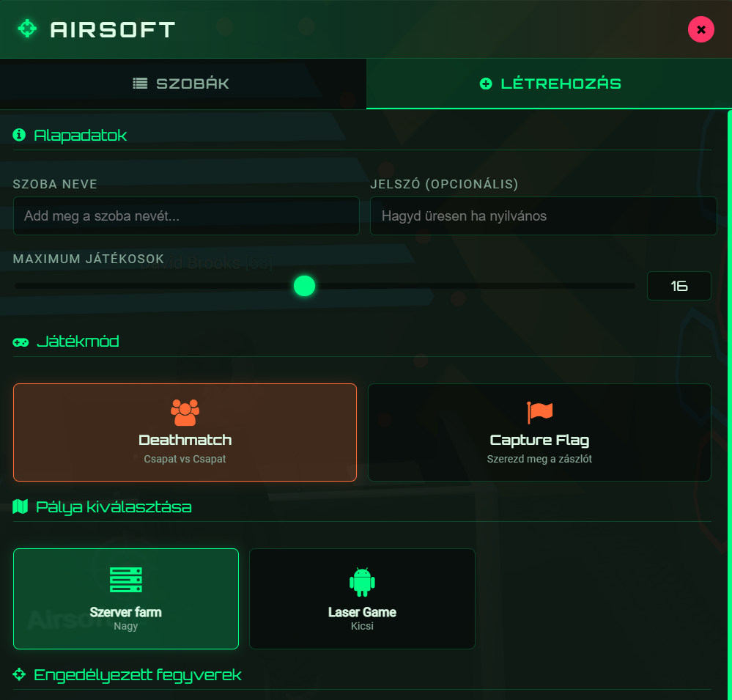The width and height of the screenshot is (732, 700).
Task: Click the maximum players slider handle
Action: click(x=304, y=286)
